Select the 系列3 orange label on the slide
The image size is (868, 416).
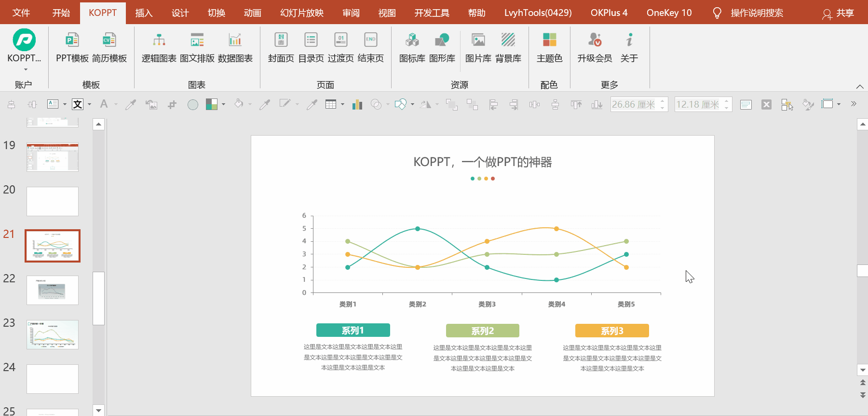(612, 331)
